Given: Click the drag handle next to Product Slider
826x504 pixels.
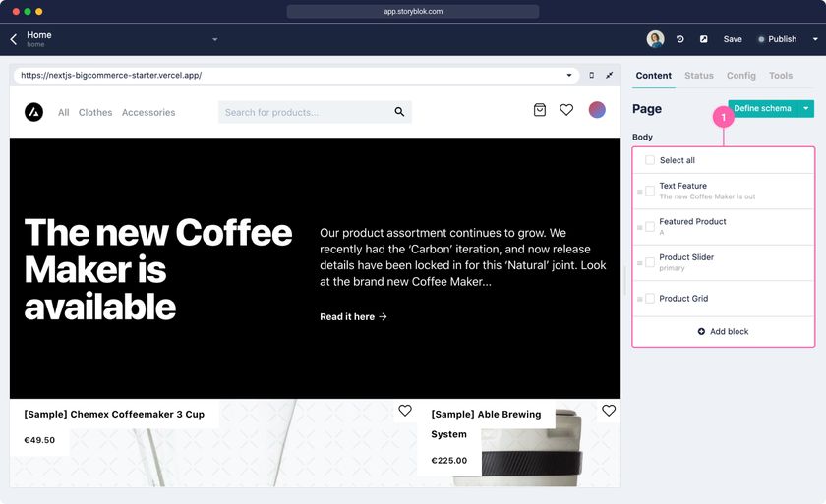Looking at the screenshot, I should [x=639, y=263].
